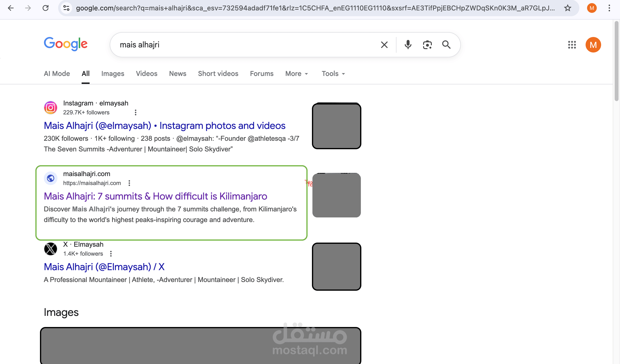This screenshot has height=364, width=620.
Task: Open more options for X result
Action: tap(111, 254)
